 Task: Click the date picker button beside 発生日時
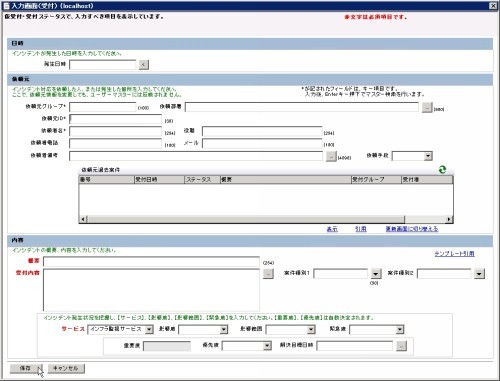coord(144,64)
